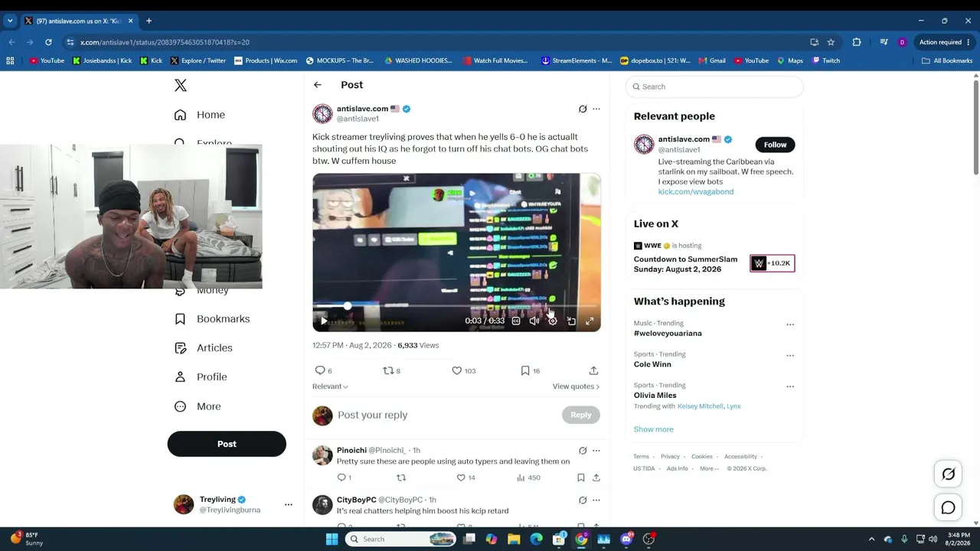Share the antislave.com post
The width and height of the screenshot is (980, 551).
tap(593, 370)
